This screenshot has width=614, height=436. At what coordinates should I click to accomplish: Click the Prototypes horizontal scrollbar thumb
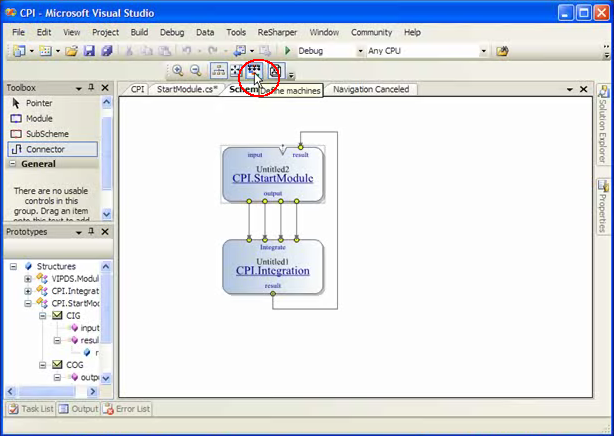pyautogui.click(x=46, y=391)
